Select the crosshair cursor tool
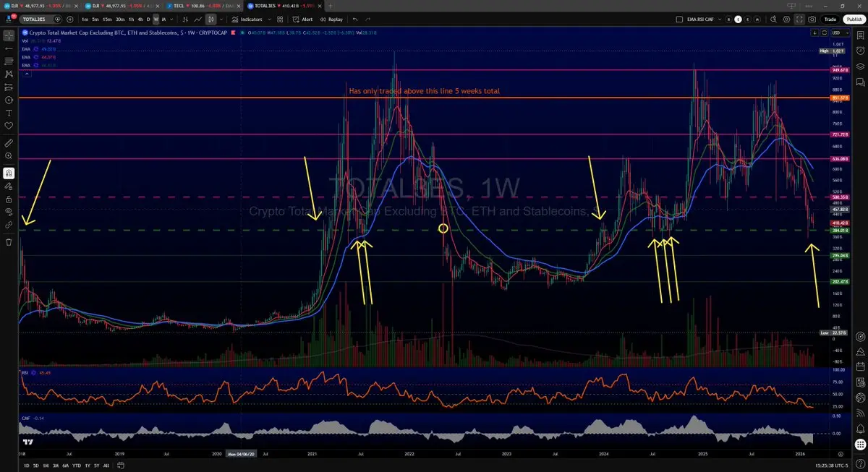Image resolution: width=868 pixels, height=472 pixels. pos(9,35)
